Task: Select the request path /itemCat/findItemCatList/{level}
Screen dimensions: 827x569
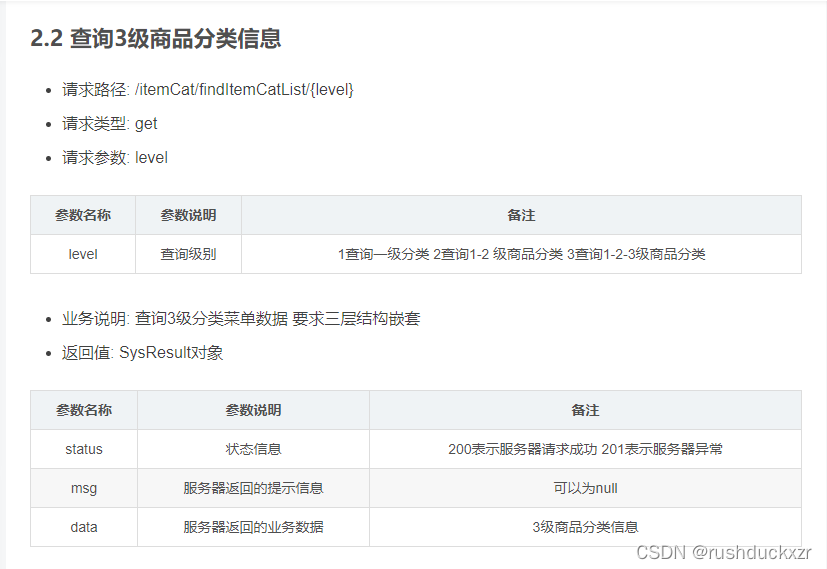Action: click(244, 89)
